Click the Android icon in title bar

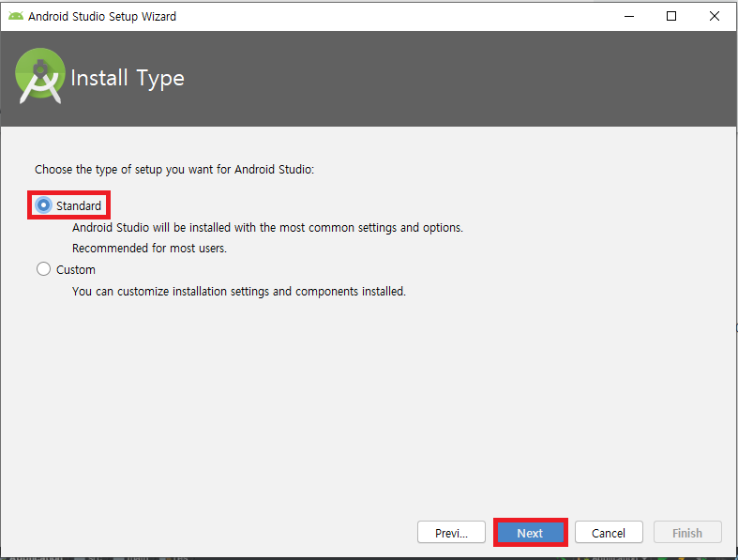click(x=16, y=16)
